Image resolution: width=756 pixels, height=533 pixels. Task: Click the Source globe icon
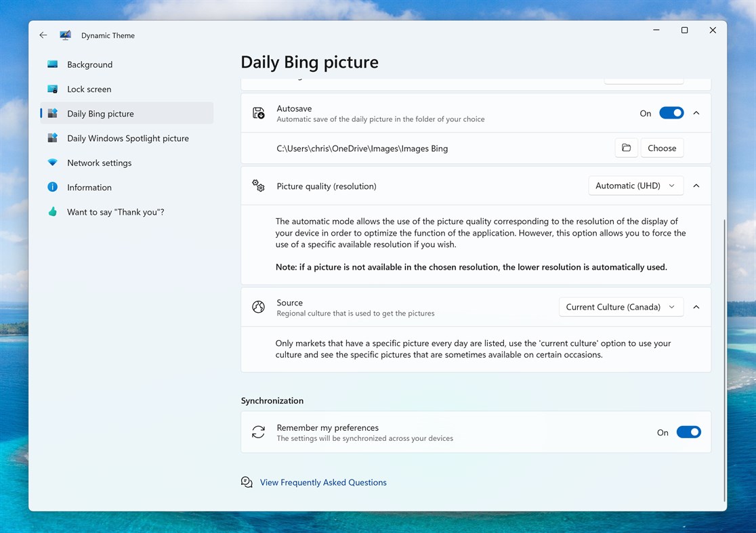pyautogui.click(x=258, y=307)
